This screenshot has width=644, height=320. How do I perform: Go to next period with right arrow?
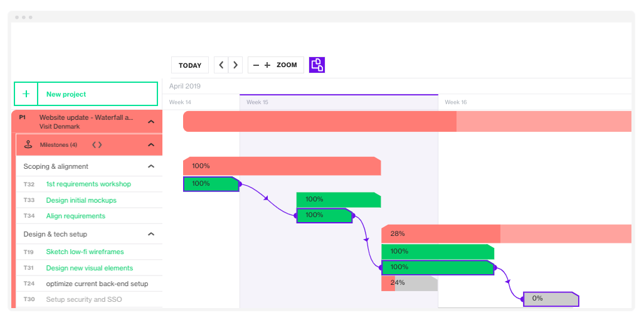pos(235,65)
